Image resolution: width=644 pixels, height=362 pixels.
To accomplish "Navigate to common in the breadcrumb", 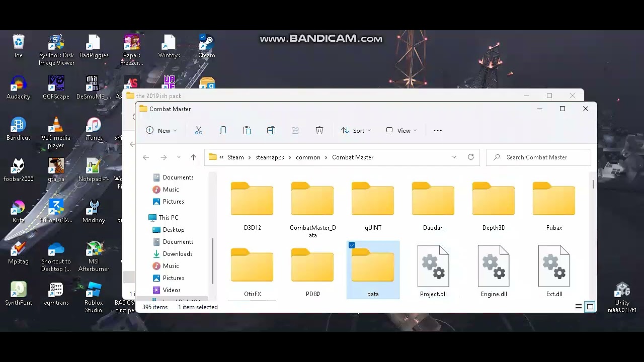I will [308, 157].
